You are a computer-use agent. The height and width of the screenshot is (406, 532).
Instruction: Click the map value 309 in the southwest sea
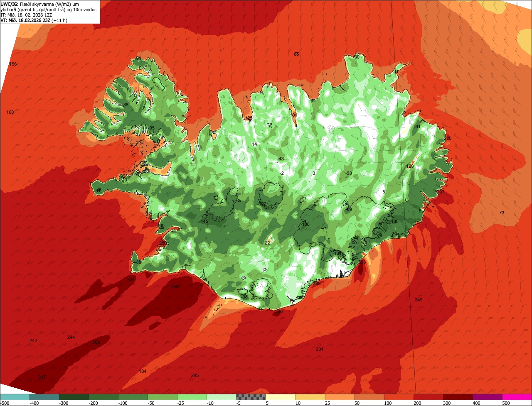pos(96,342)
